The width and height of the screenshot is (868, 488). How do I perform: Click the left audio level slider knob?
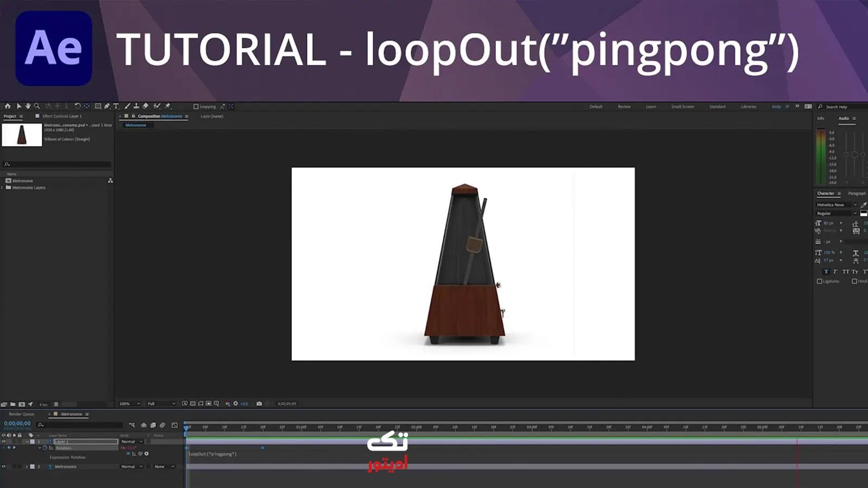click(846, 155)
